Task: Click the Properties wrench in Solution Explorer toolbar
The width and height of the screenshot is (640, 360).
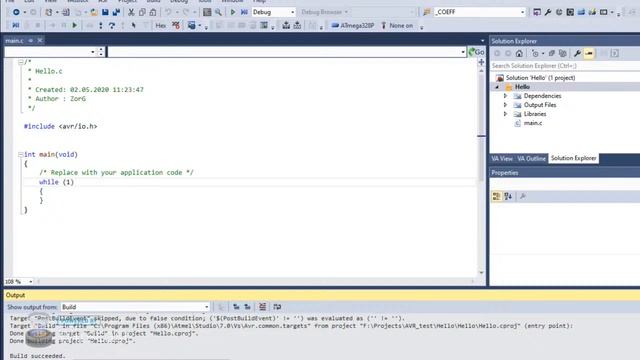Action: point(577,53)
